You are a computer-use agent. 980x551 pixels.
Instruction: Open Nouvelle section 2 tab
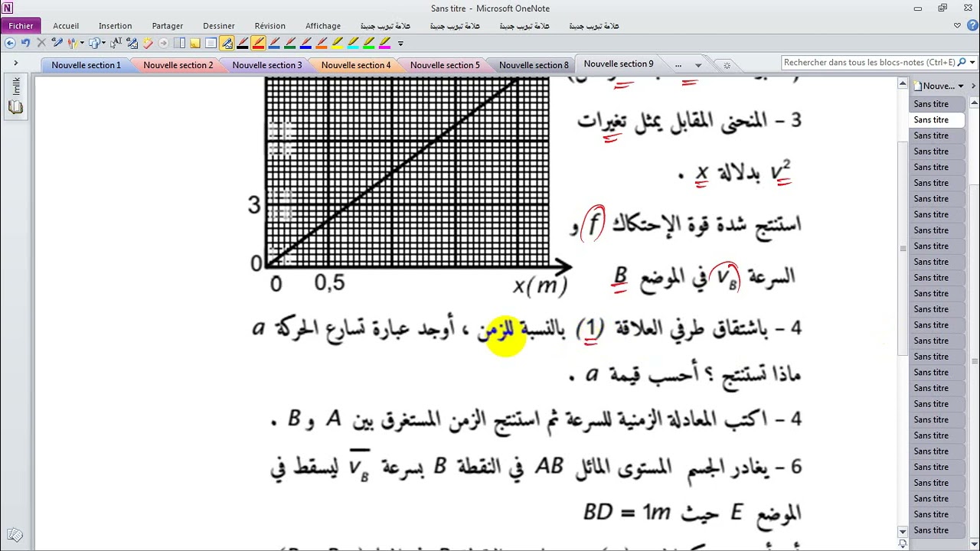click(178, 65)
